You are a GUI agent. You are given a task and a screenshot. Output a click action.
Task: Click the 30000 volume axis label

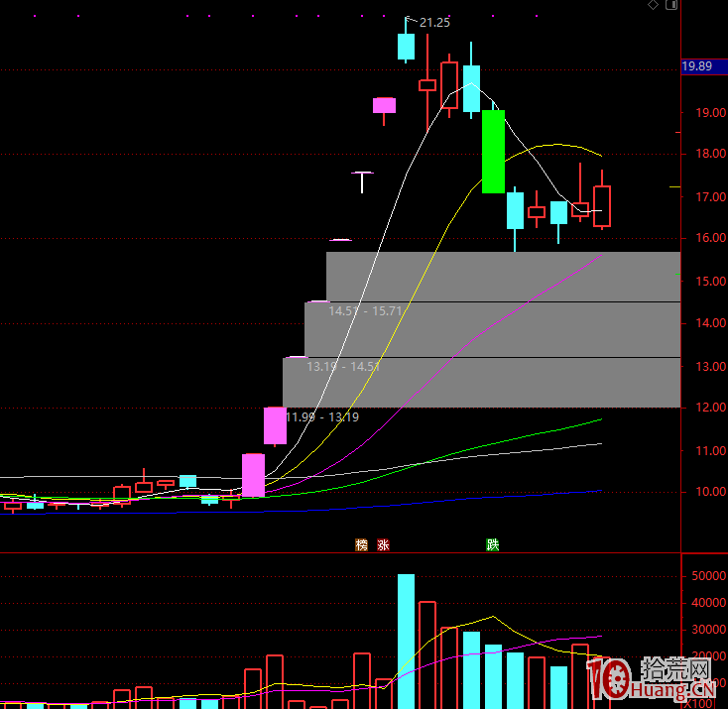tap(708, 630)
